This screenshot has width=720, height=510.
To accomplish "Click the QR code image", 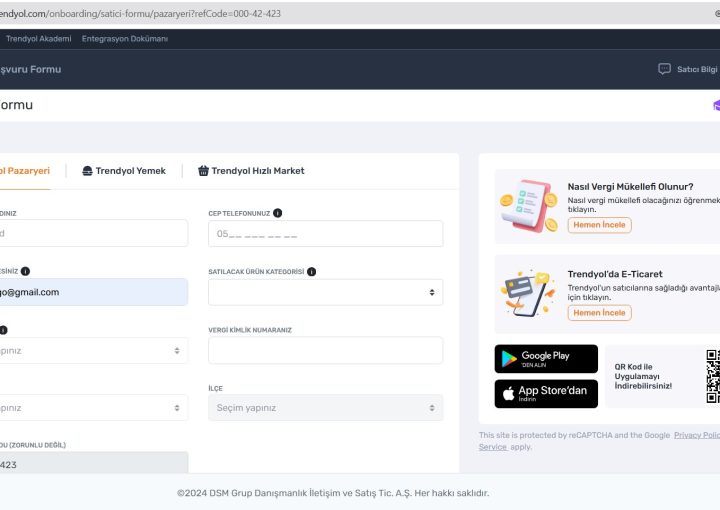I will (713, 376).
